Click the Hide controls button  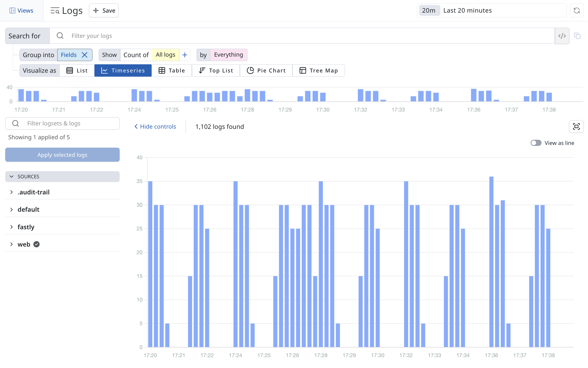pos(155,126)
